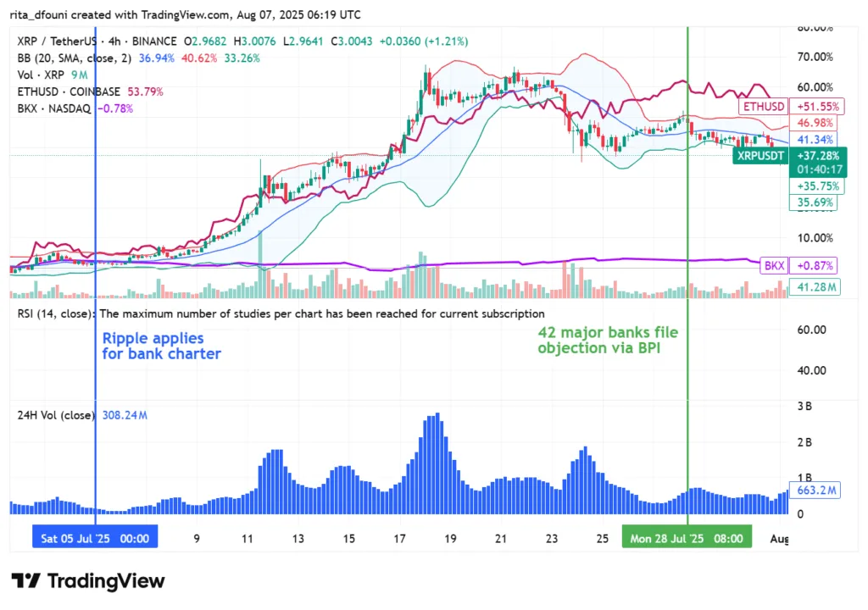Click the +51.55% ETHUSD value tag
This screenshot has width=868, height=610.
click(x=817, y=106)
